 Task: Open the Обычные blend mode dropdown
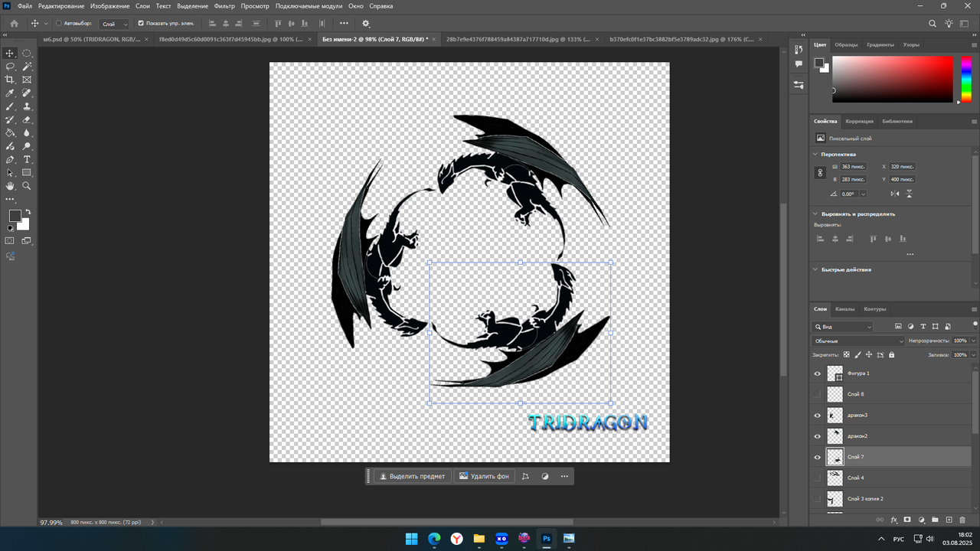point(858,341)
